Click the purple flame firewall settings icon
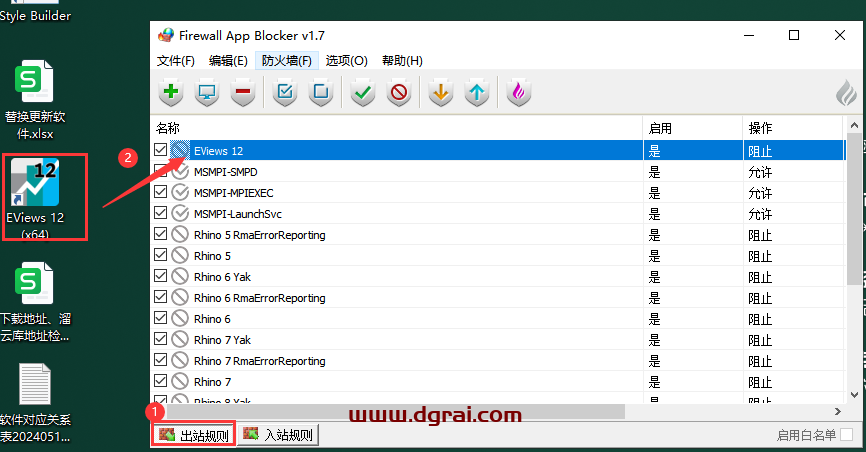The image size is (866, 452). [x=519, y=92]
